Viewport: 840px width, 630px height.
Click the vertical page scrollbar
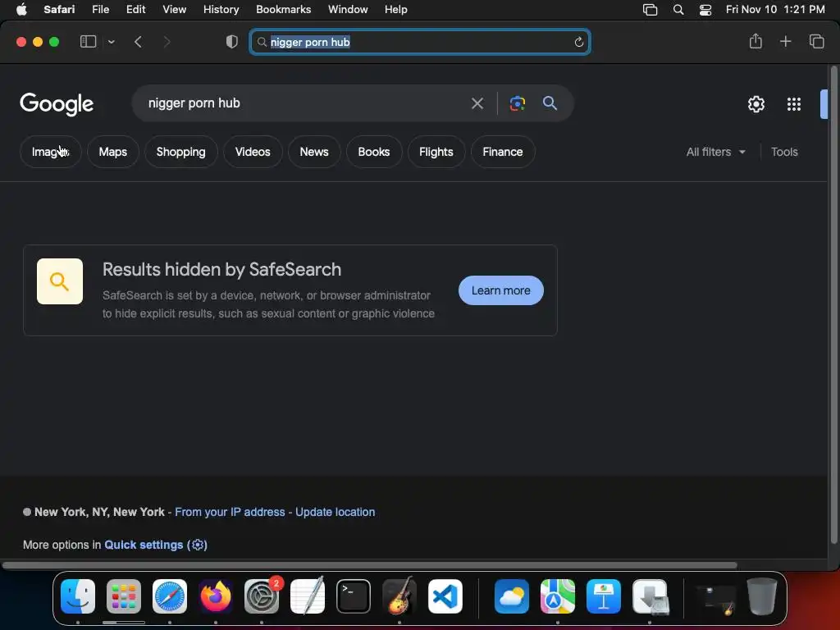pyautogui.click(x=833, y=304)
